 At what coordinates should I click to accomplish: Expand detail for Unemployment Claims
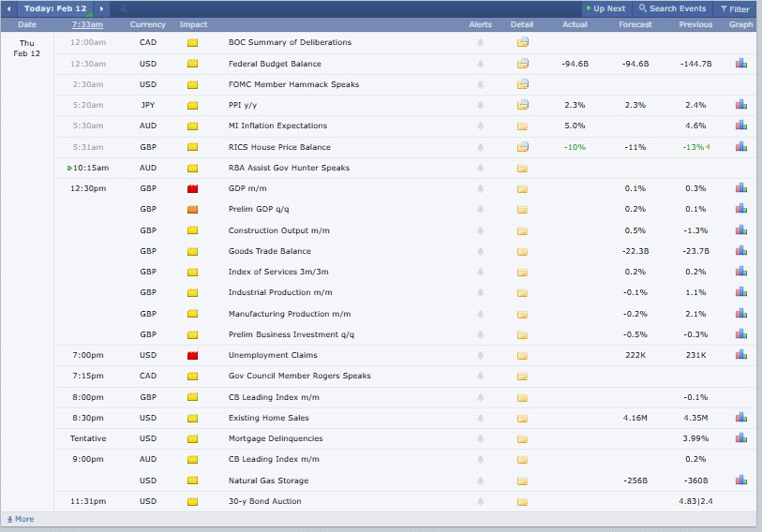pyautogui.click(x=522, y=356)
